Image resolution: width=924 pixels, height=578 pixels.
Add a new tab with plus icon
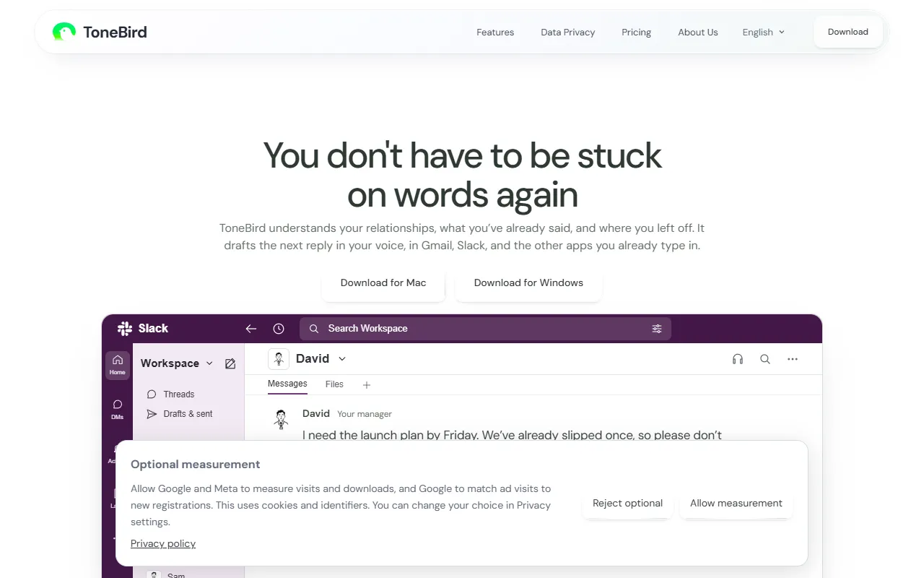pos(367,385)
